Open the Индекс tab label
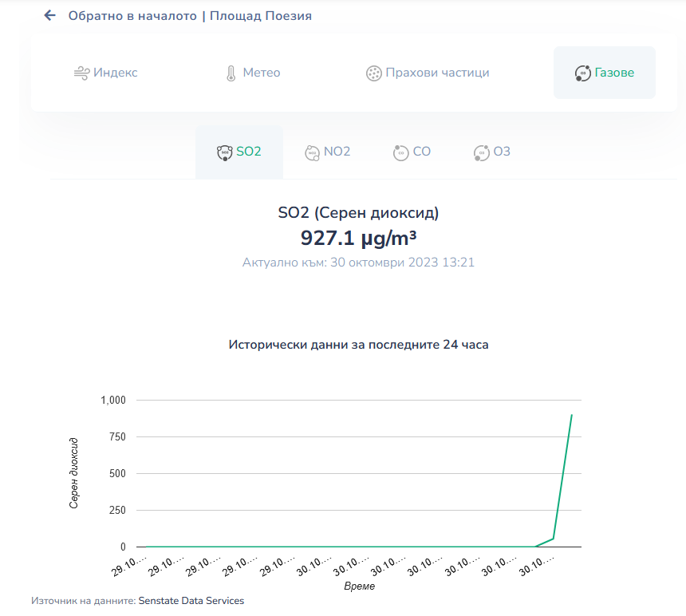The height and width of the screenshot is (616, 686). click(116, 73)
